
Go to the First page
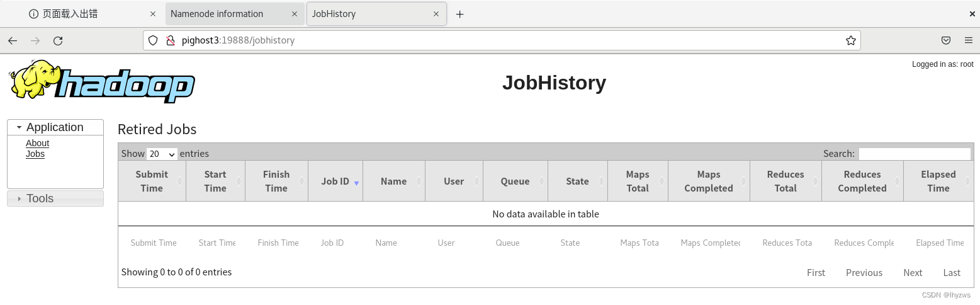816,273
